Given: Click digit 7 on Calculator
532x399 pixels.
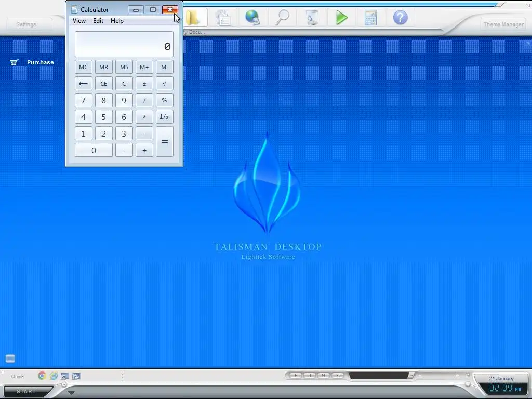Looking at the screenshot, I should (x=84, y=100).
